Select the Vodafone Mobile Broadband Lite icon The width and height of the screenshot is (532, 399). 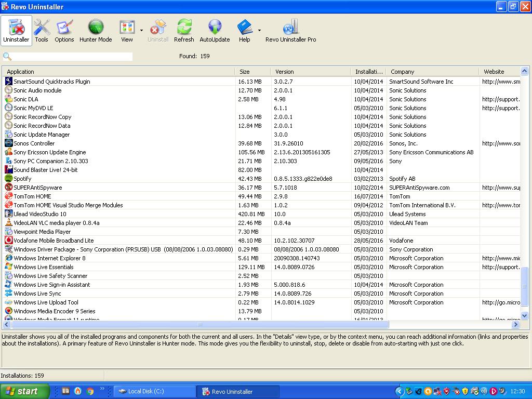click(x=8, y=240)
